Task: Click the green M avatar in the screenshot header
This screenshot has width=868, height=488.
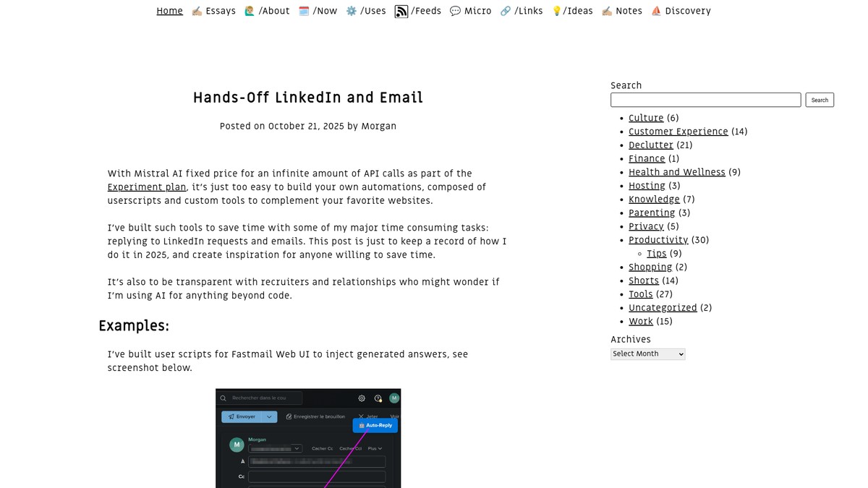Action: click(394, 398)
